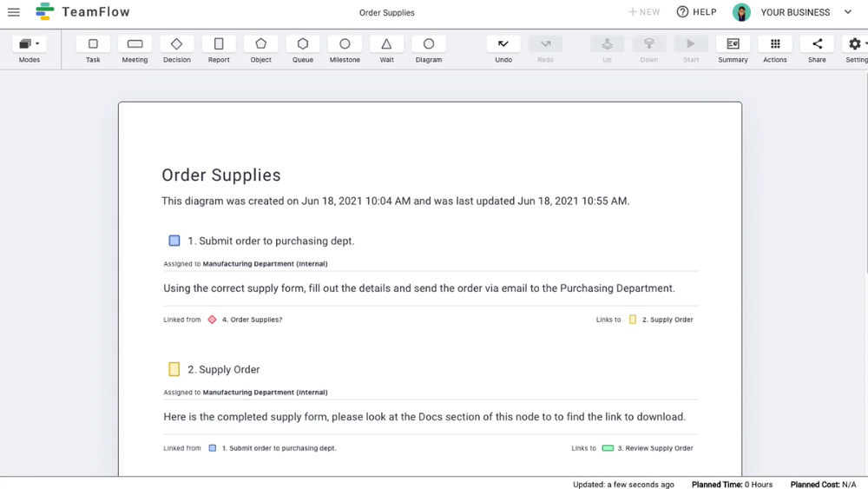The height and width of the screenshot is (489, 868).
Task: Select the Wait triangle tool
Action: (x=386, y=44)
